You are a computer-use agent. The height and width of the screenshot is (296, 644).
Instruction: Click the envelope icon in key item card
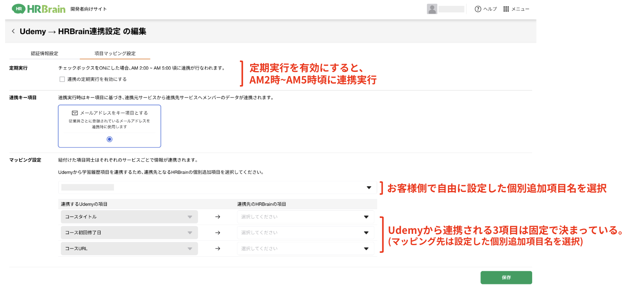[75, 113]
